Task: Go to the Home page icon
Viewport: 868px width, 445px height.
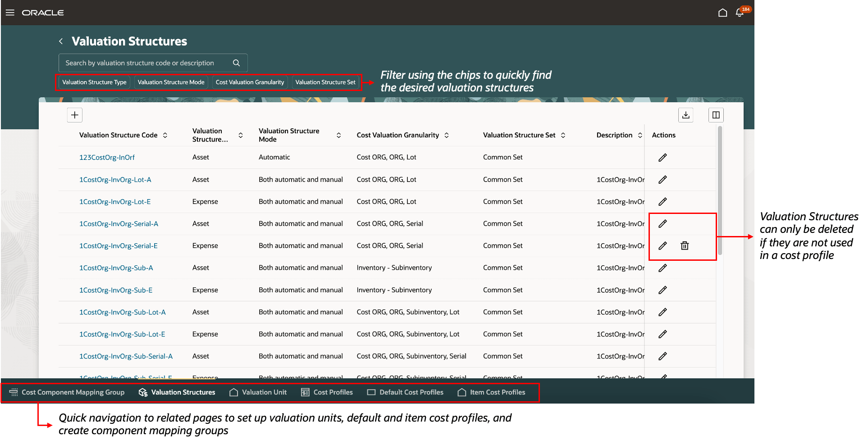Action: click(x=722, y=13)
